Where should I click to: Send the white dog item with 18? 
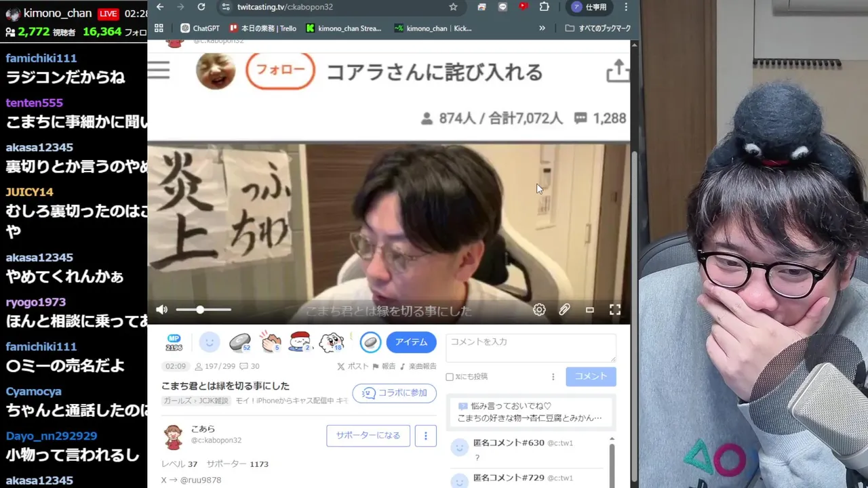[332, 342]
